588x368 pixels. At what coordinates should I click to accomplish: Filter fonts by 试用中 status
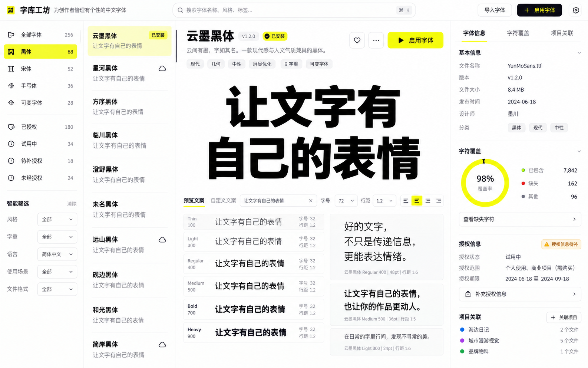40,144
